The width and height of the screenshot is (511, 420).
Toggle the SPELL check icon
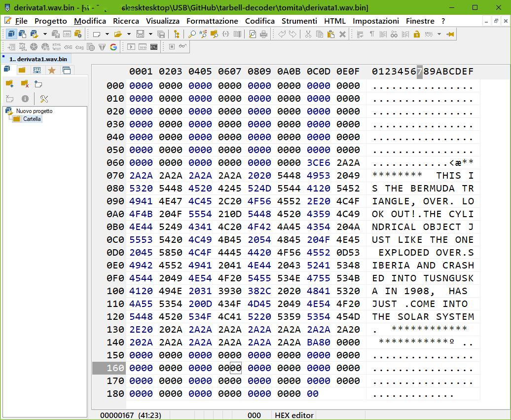pyautogui.click(x=429, y=34)
